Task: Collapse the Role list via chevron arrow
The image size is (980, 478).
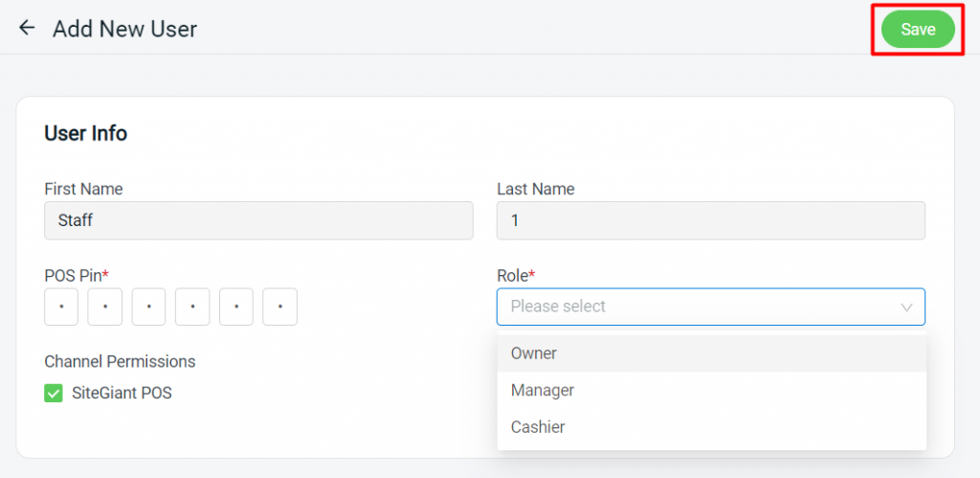Action: 906,307
